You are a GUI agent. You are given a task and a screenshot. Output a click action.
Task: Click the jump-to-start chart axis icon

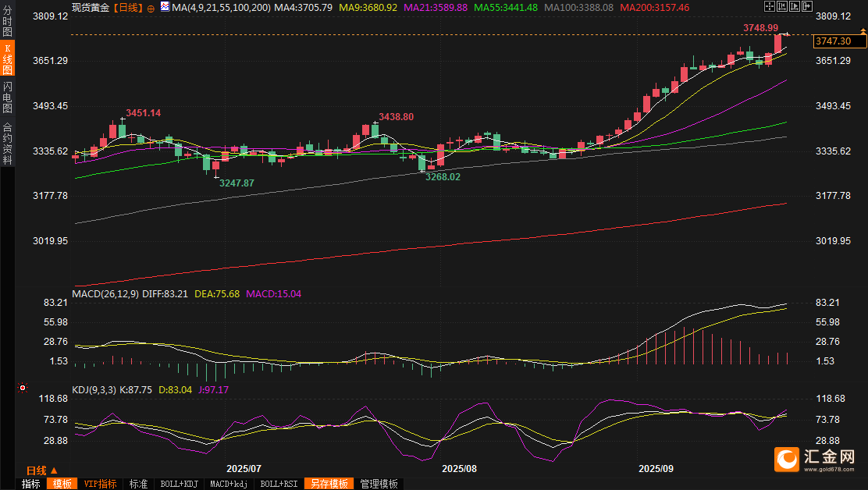tap(782, 6)
